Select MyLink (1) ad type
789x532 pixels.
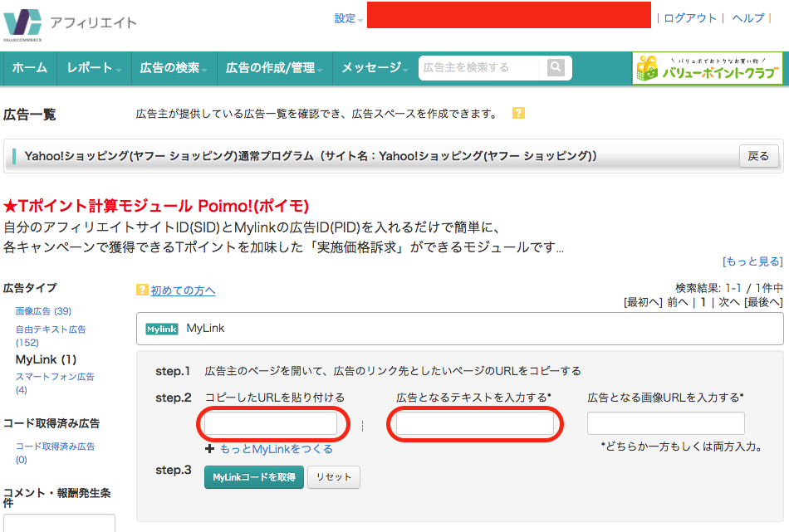tap(46, 359)
